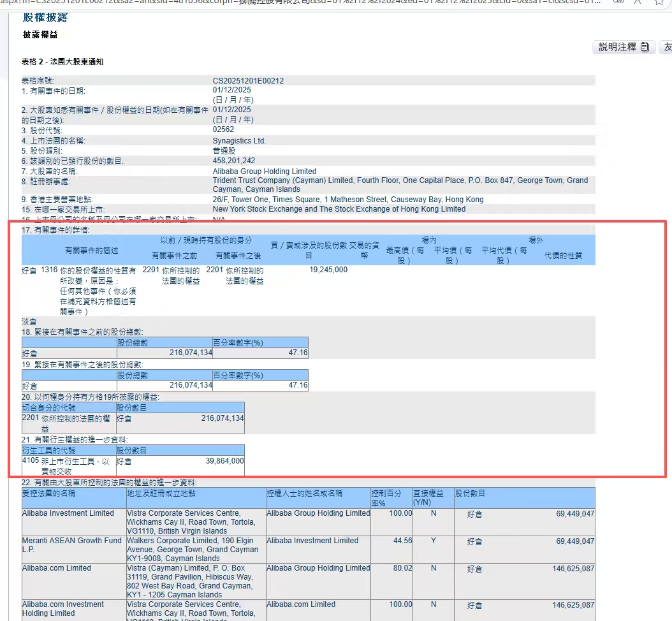
Task: Click control percentage 80.02
Action: (403, 568)
